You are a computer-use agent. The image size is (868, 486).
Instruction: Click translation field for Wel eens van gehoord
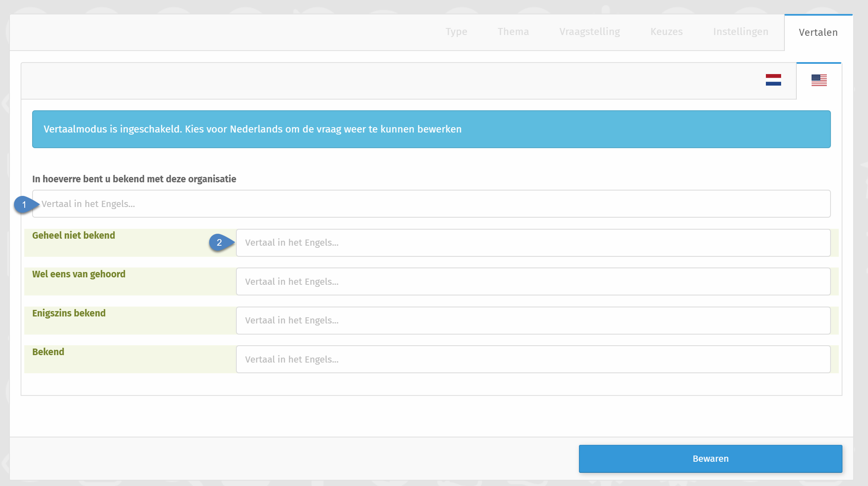[533, 281]
